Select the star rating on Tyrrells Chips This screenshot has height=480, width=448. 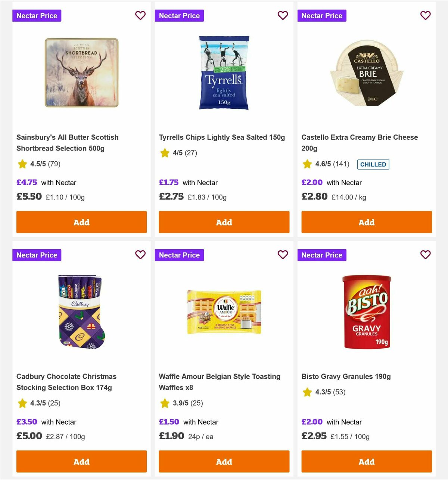(x=165, y=153)
